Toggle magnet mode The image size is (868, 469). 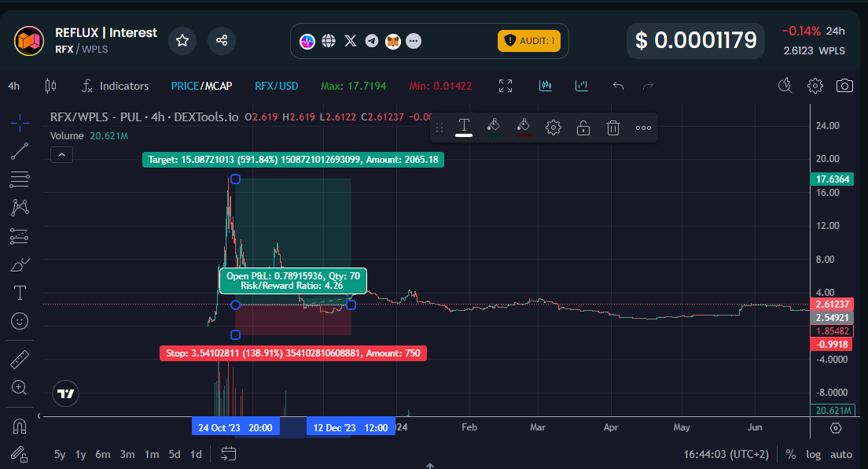(x=20, y=427)
